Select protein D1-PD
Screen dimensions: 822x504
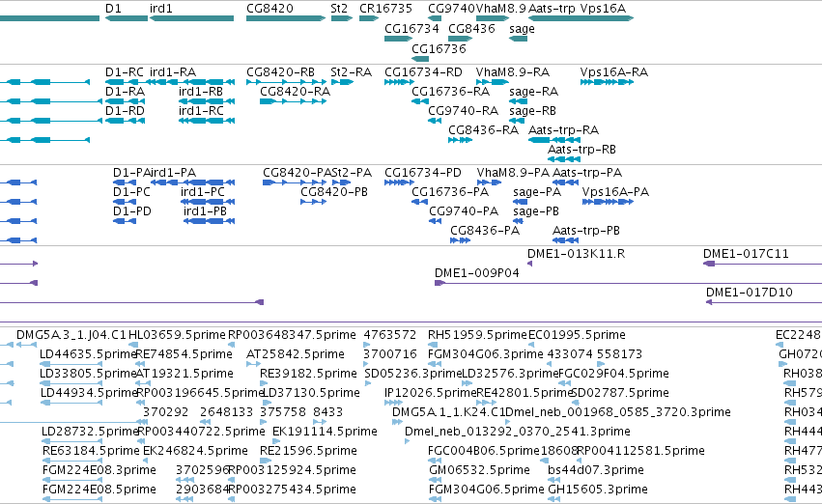[125, 221]
